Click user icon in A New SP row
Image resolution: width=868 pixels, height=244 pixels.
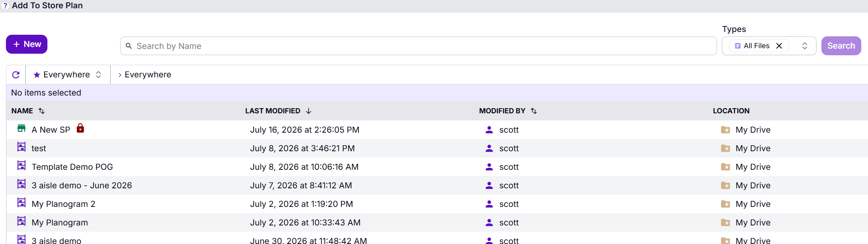coord(489,130)
